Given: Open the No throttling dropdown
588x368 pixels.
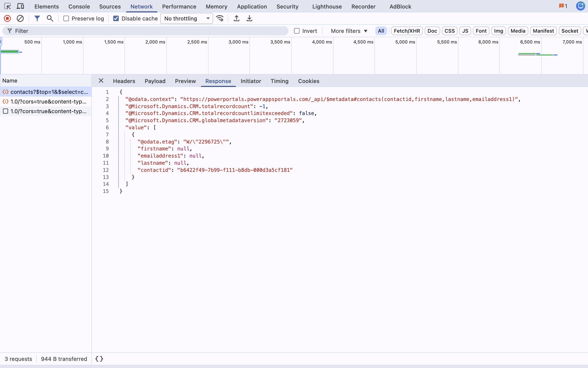Looking at the screenshot, I should (187, 18).
